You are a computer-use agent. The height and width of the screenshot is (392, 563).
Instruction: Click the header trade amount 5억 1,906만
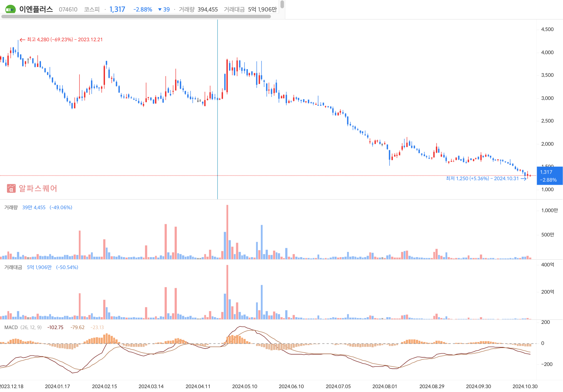[262, 10]
